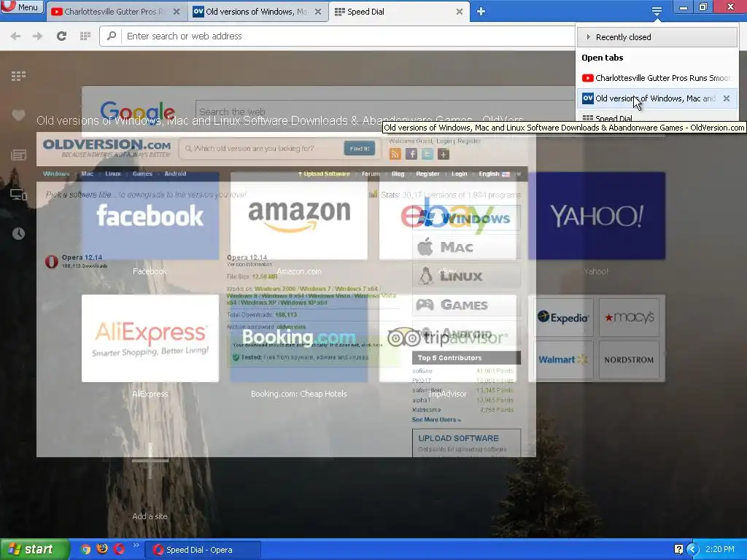Select the Speed Dial tab
The height and width of the screenshot is (560, 747).
pyautogui.click(x=399, y=12)
